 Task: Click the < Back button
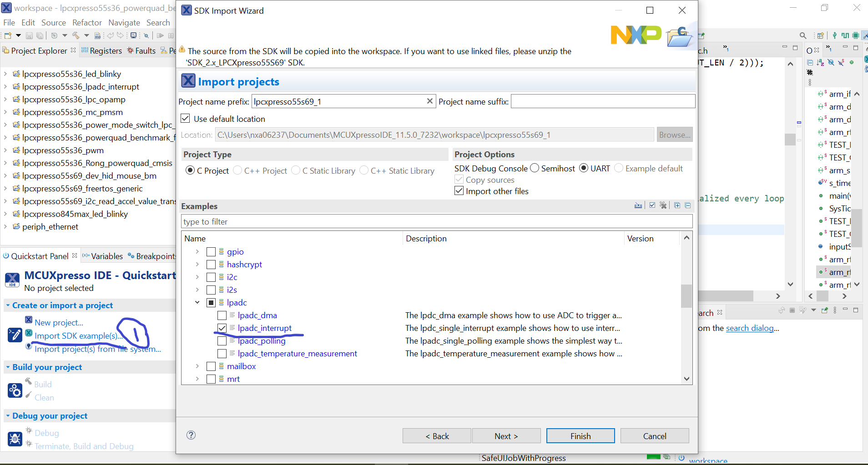[437, 436]
